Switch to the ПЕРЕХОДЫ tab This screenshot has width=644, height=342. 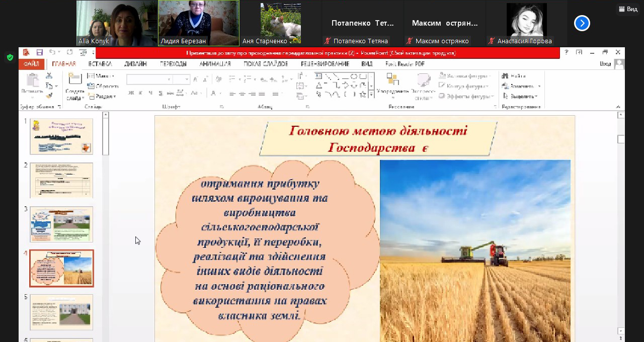click(x=173, y=64)
